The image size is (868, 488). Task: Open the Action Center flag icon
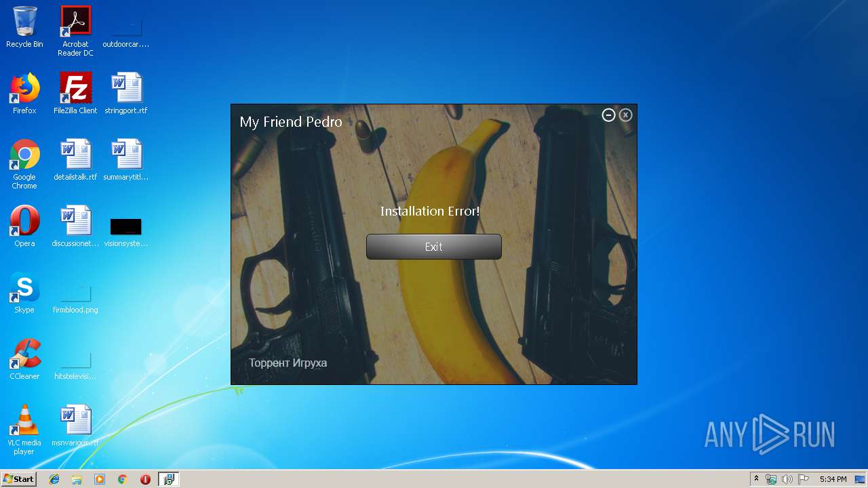[804, 479]
